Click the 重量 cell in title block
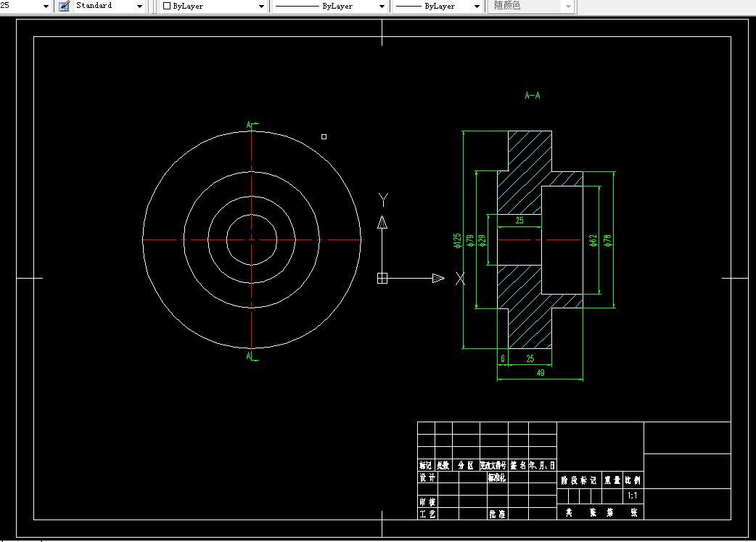The width and height of the screenshot is (756, 542). tap(612, 480)
